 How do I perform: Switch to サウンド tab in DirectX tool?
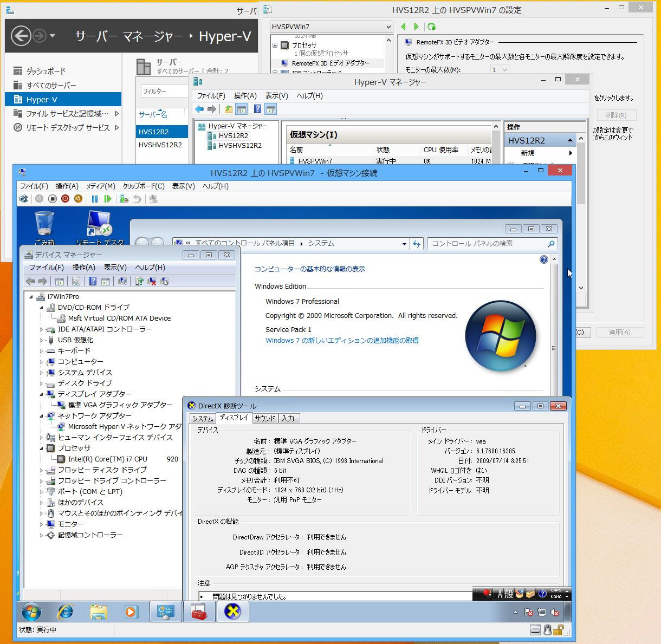pyautogui.click(x=265, y=418)
